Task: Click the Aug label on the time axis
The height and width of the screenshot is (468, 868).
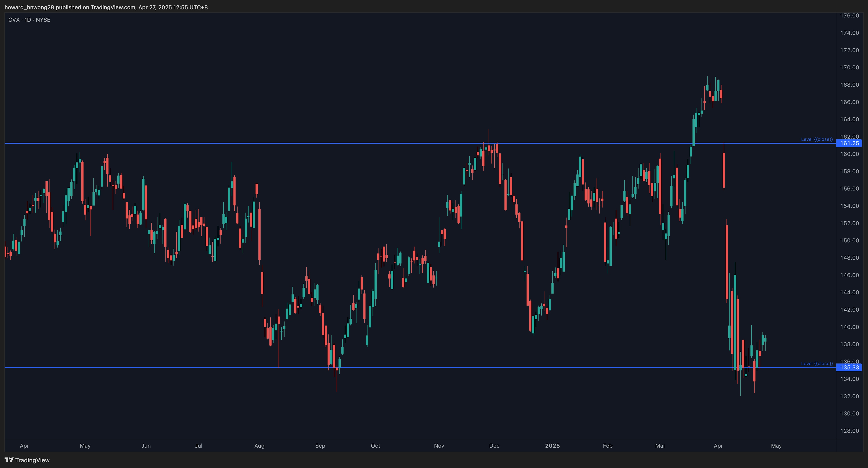Action: pos(259,445)
